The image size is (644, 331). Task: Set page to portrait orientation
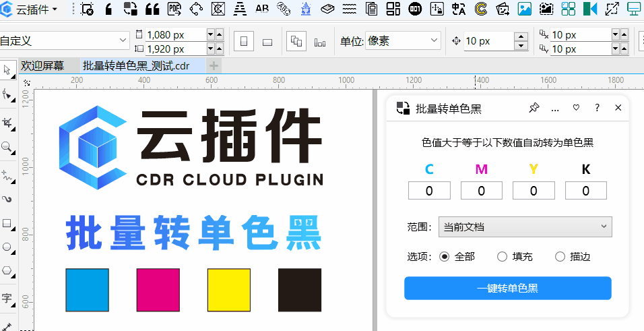coord(244,41)
